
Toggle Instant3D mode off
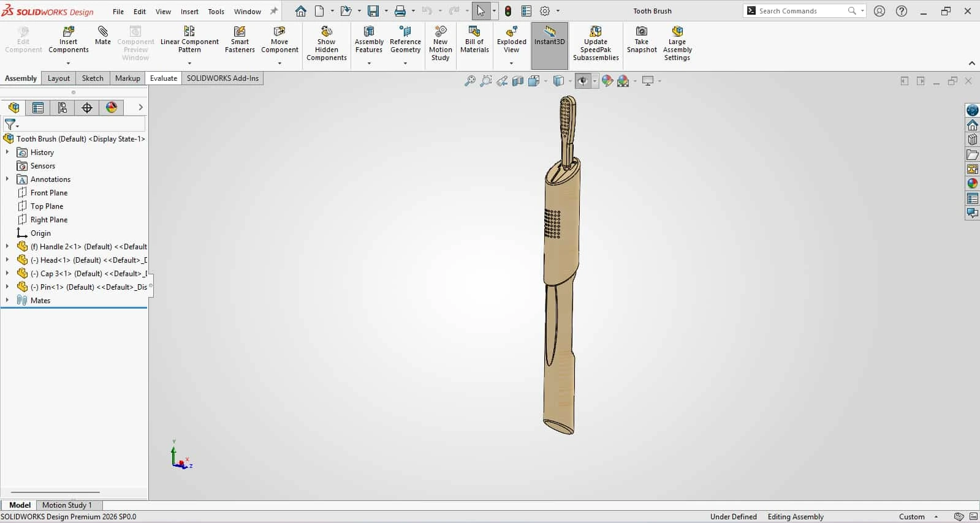point(550,45)
